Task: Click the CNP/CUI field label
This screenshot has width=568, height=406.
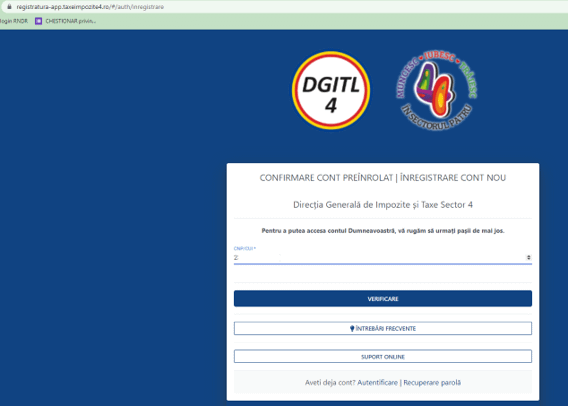Action: 245,248
